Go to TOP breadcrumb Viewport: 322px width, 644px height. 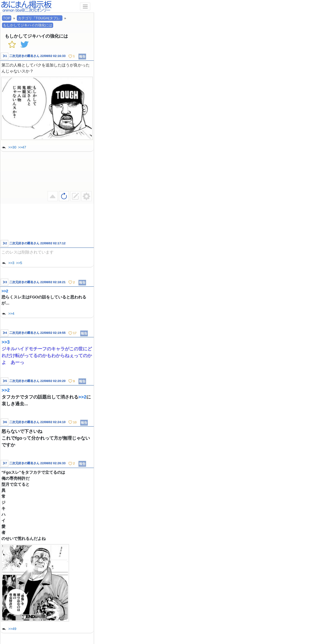7,18
